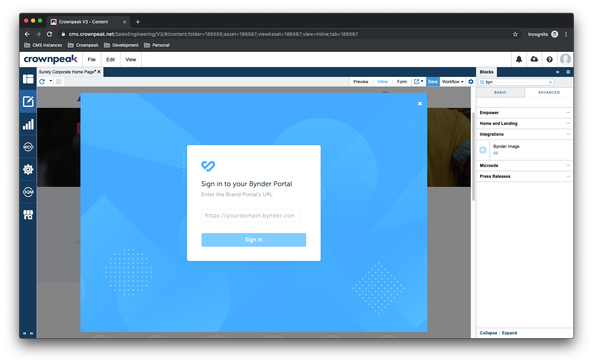Image resolution: width=593 pixels, height=364 pixels.
Task: Open the Workflow dropdown
Action: (453, 82)
